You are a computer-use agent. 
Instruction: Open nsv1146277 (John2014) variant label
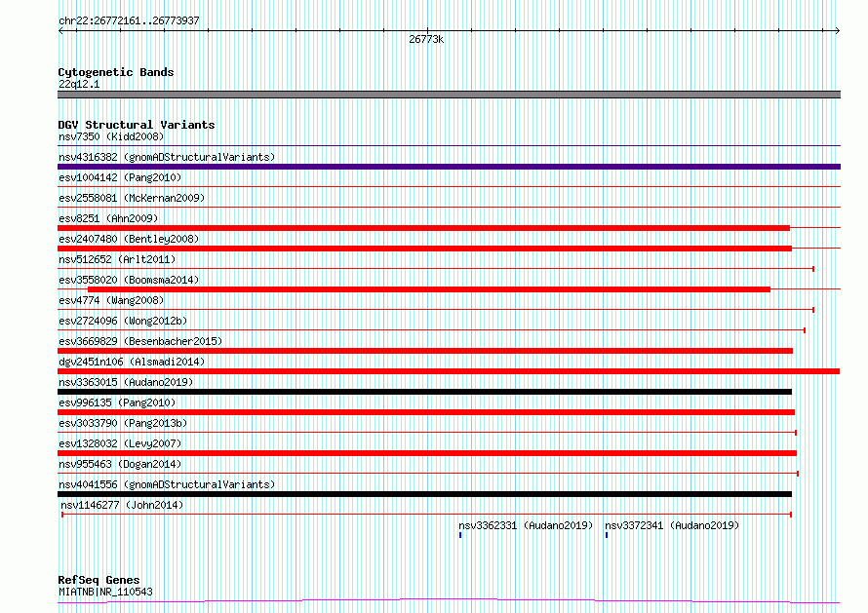click(x=122, y=505)
